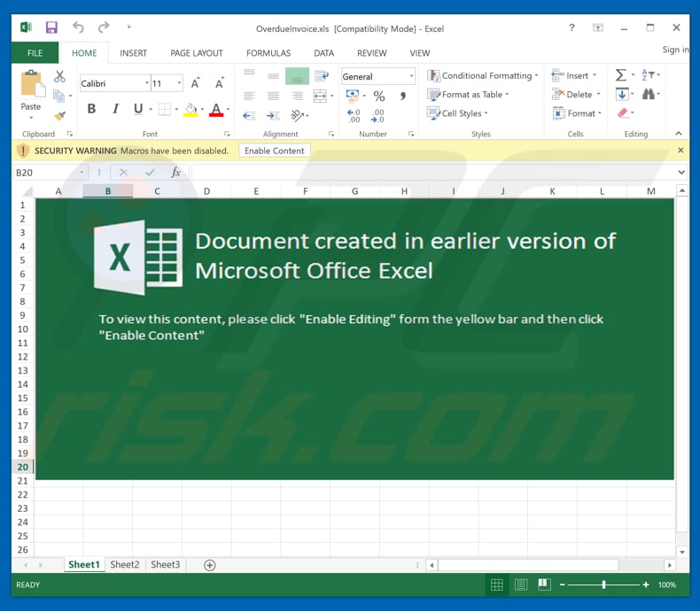Switch to the REVIEW tab

coord(371,53)
